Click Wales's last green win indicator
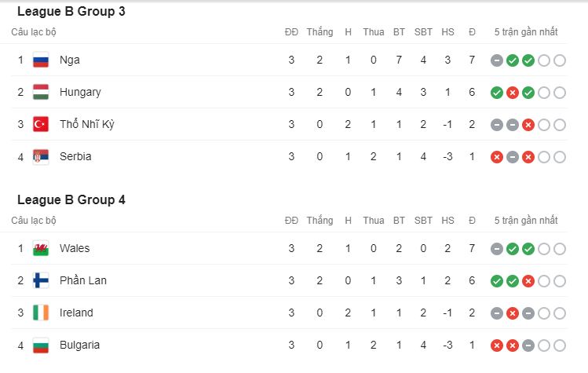This screenshot has height=373, width=588. click(528, 249)
